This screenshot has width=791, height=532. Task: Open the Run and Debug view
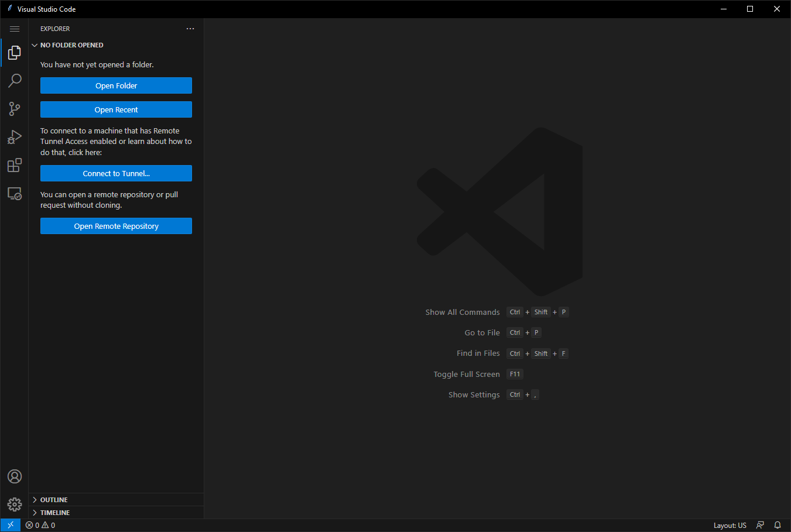[15, 136]
